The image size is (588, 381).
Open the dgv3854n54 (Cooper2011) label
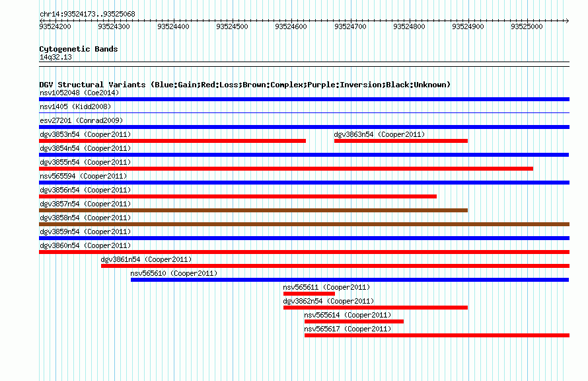click(x=85, y=148)
